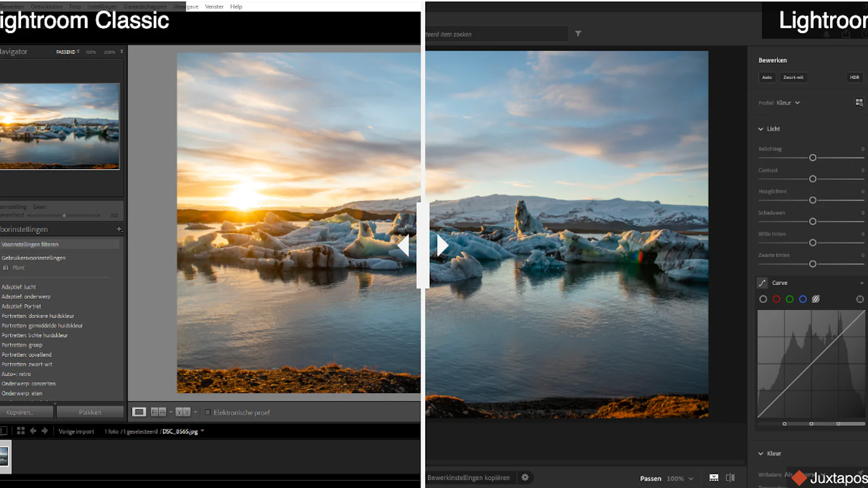Screen dimensions: 868x488
Task: Click the Plakken button
Action: (x=90, y=412)
